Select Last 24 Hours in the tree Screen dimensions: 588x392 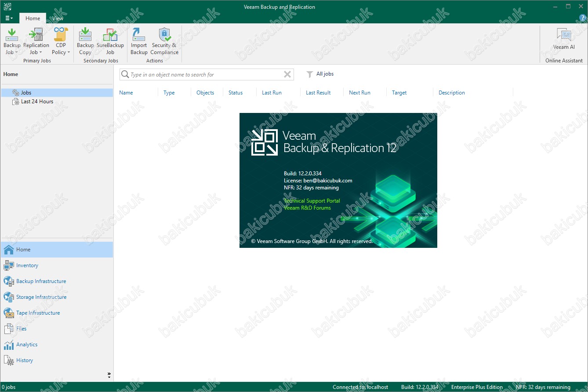coord(37,102)
